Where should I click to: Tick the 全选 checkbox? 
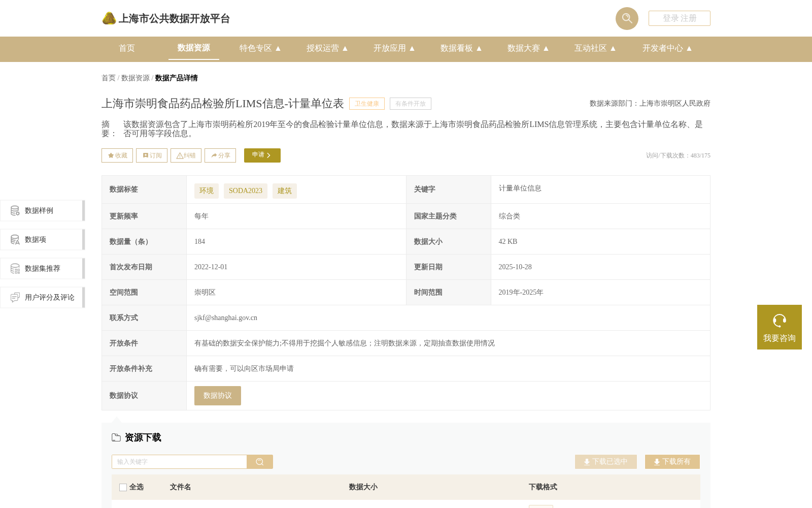[x=123, y=487]
